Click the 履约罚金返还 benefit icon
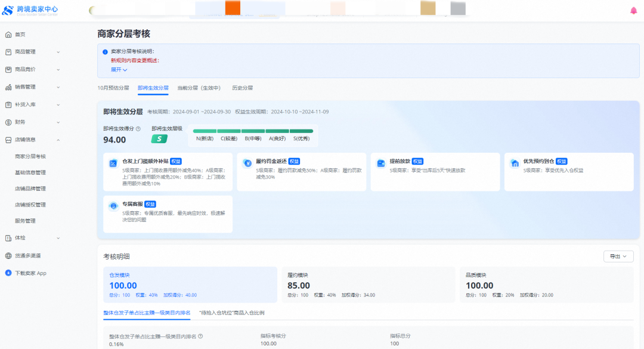 (249, 163)
